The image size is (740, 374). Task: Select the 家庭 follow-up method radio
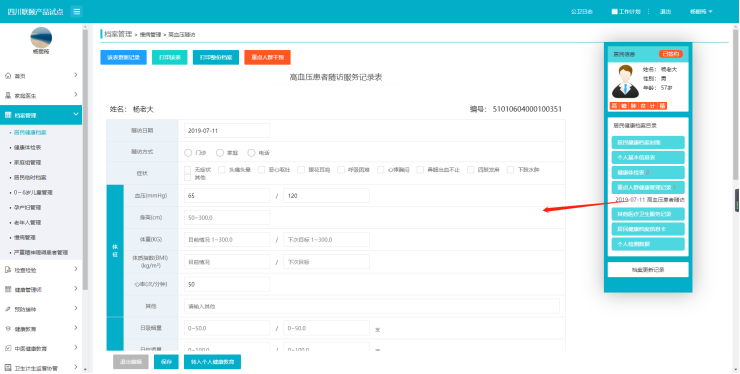[x=219, y=153]
